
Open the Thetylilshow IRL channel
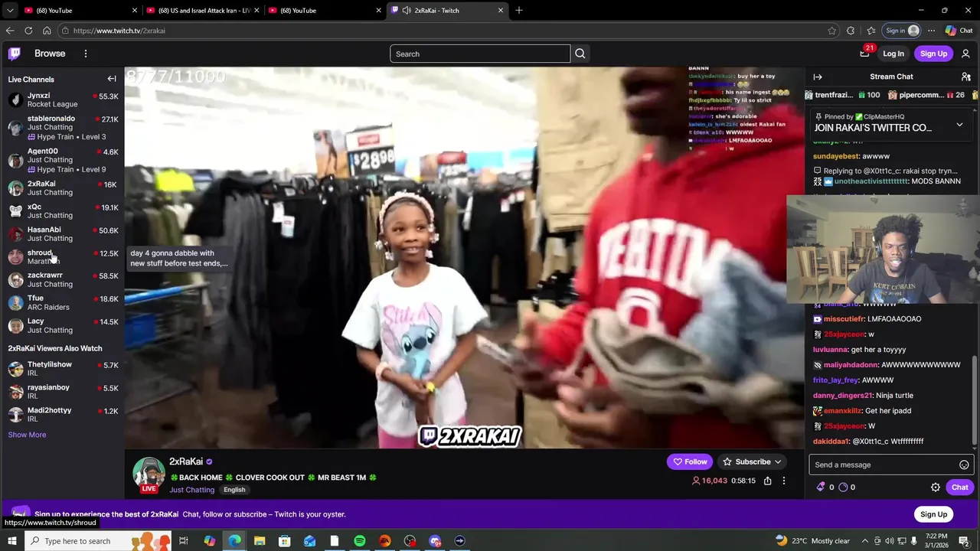[x=63, y=369]
